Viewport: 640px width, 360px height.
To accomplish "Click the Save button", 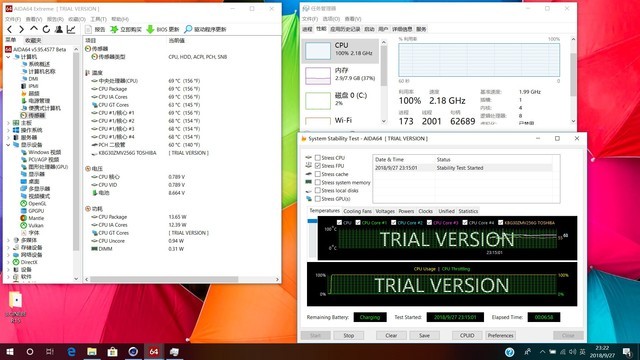I will [424, 336].
